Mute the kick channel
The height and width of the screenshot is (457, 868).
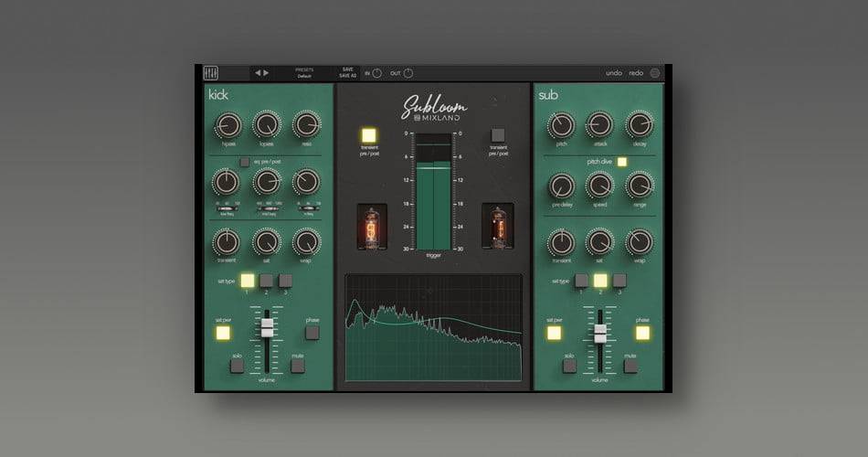click(298, 366)
